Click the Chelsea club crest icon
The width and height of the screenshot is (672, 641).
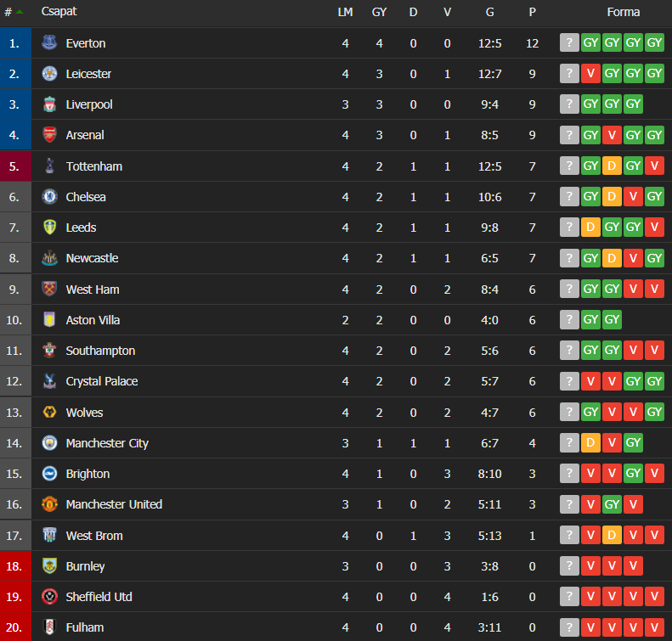click(50, 196)
